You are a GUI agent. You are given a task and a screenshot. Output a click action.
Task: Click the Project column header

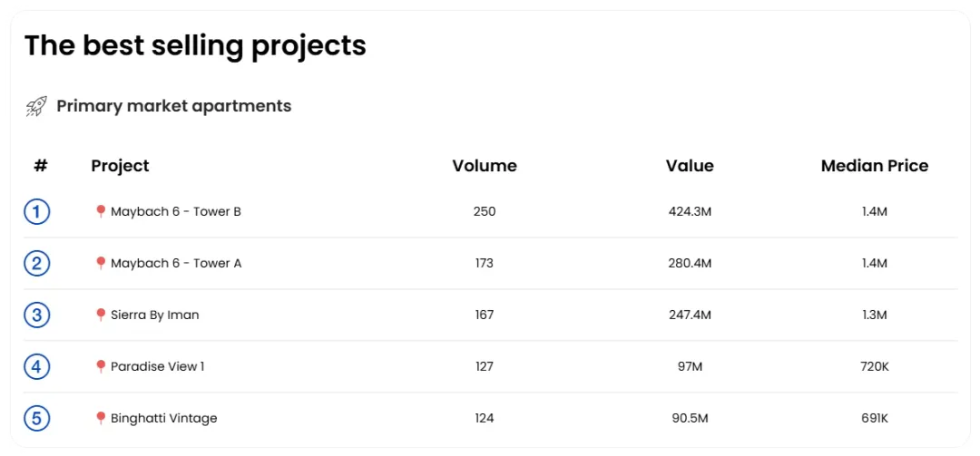(120, 166)
